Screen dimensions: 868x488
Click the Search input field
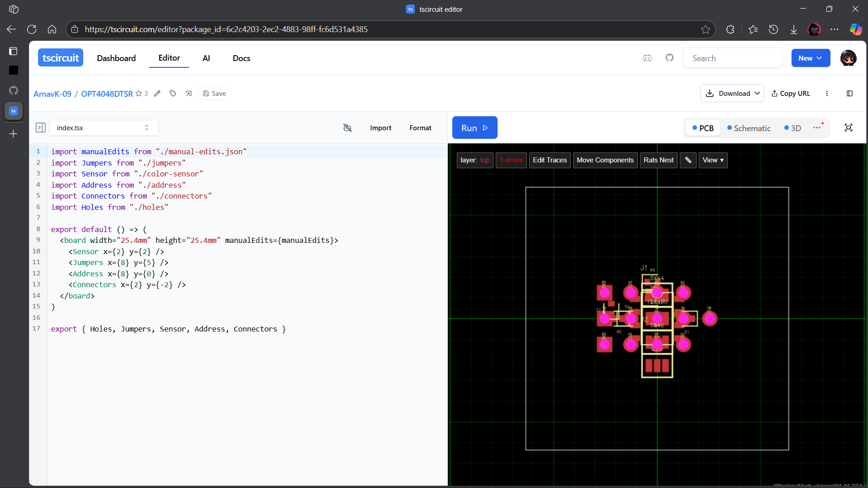tap(732, 58)
